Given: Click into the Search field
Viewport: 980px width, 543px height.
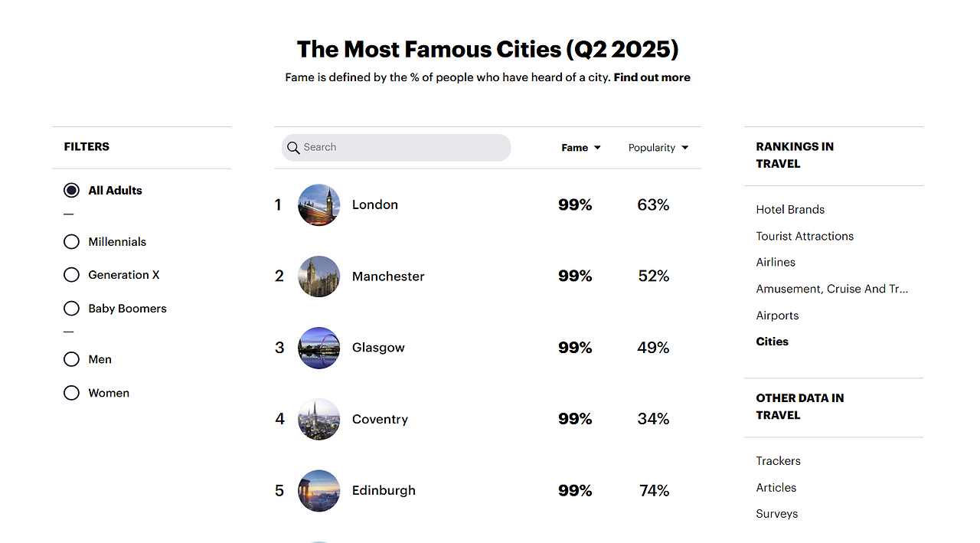Looking at the screenshot, I should pyautogui.click(x=402, y=148).
